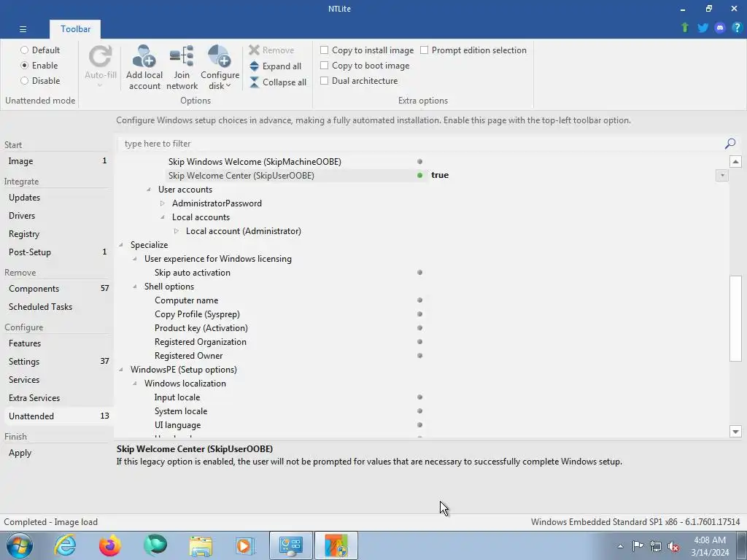Open the Image page in sidebar

[x=57, y=161]
